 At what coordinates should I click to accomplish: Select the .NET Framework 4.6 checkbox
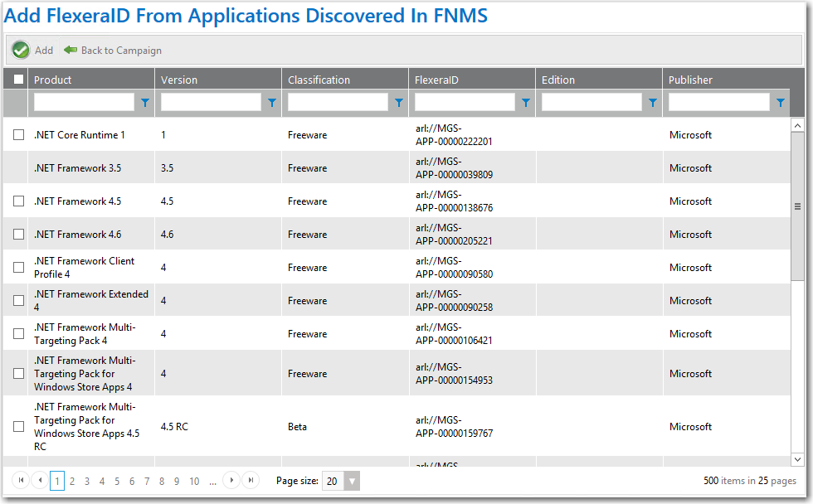[x=18, y=234]
